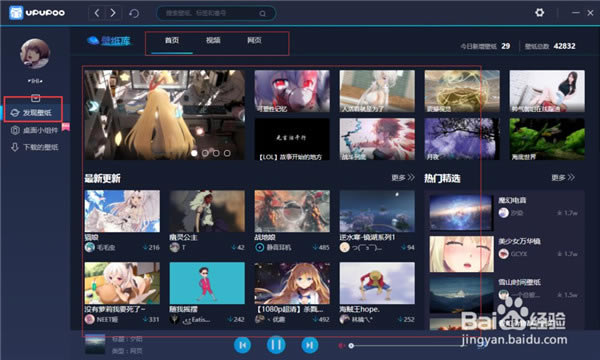
Task: Expand 更多 for 最新更新 section
Action: pyautogui.click(x=403, y=178)
